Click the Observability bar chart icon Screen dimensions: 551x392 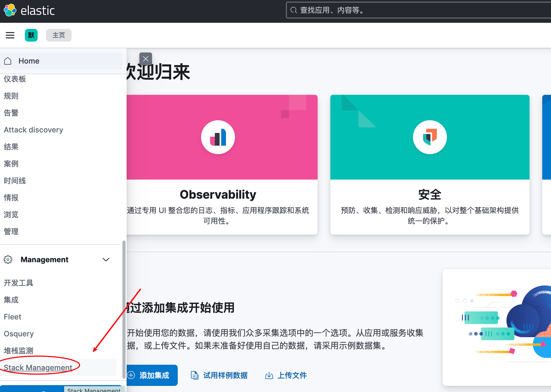[218, 137]
